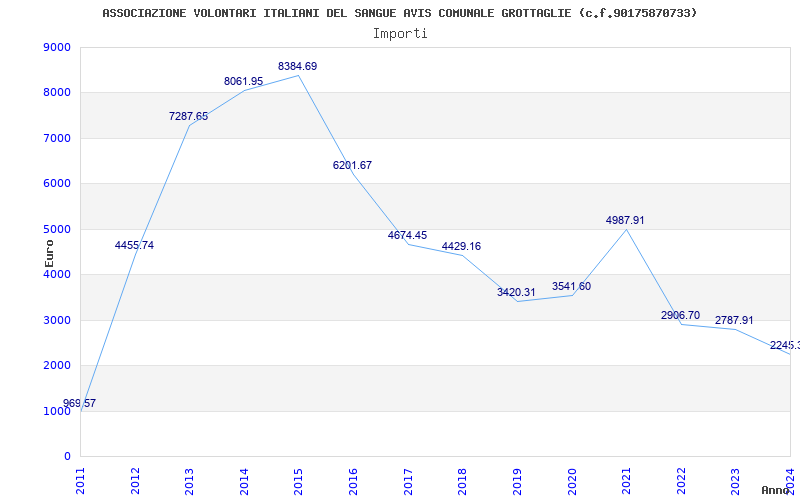Click the y-axis tick 8000
The width and height of the screenshot is (800, 500).
[57, 93]
